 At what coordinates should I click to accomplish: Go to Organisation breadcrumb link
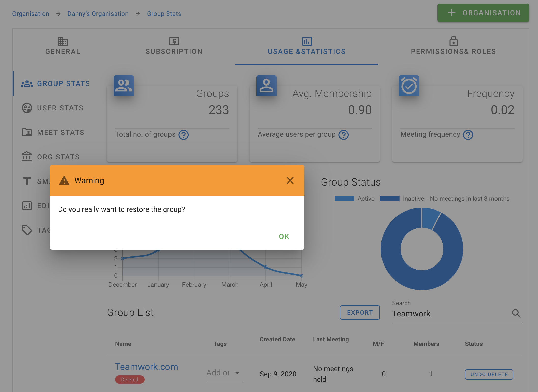pyautogui.click(x=31, y=14)
